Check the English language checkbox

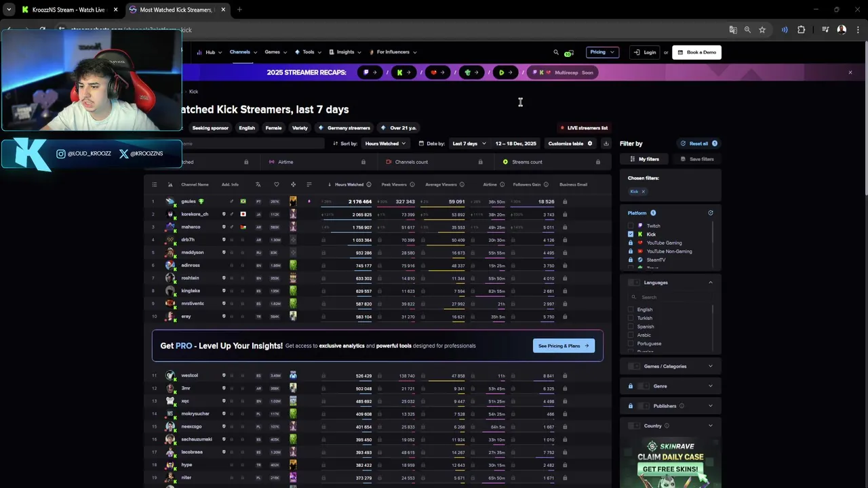point(631,310)
